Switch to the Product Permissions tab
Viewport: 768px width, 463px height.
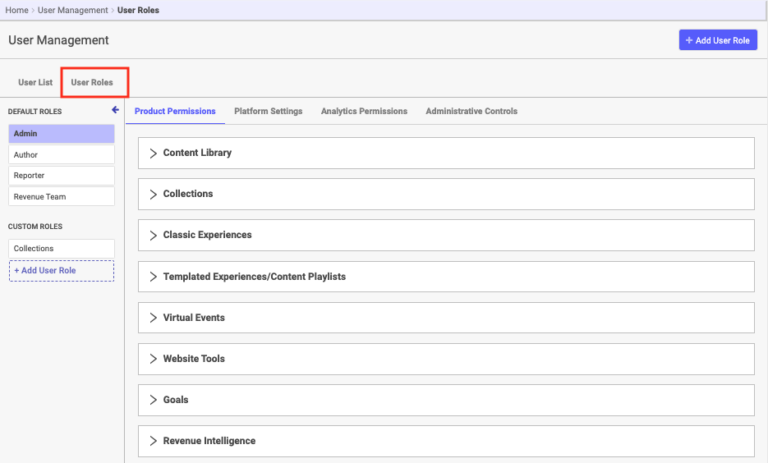click(175, 111)
